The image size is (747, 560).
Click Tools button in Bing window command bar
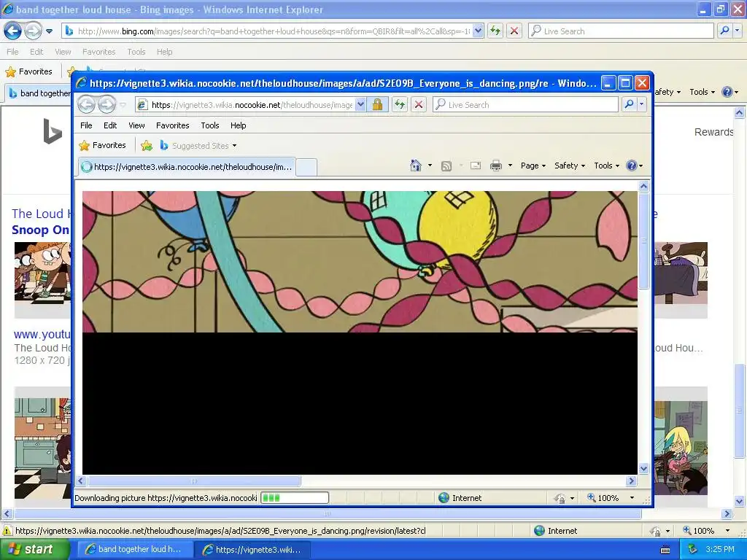point(703,92)
